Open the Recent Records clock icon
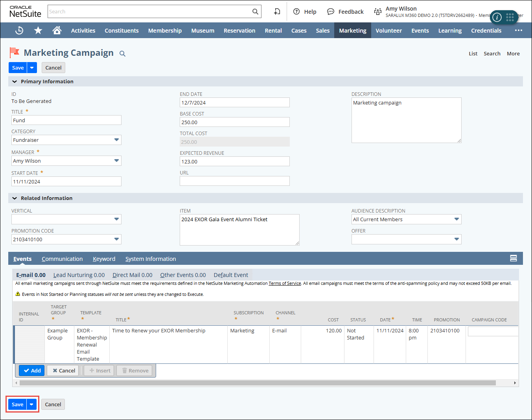Image resolution: width=532 pixels, height=420 pixels. 19,30
